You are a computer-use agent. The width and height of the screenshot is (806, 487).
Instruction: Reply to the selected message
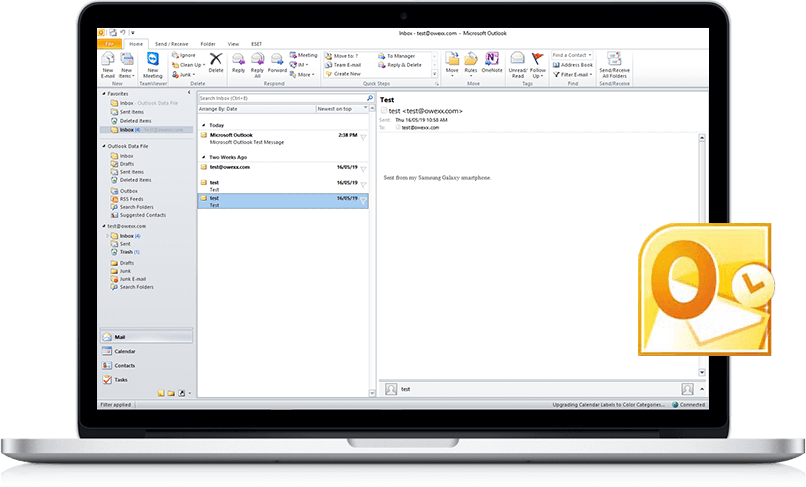pyautogui.click(x=239, y=63)
